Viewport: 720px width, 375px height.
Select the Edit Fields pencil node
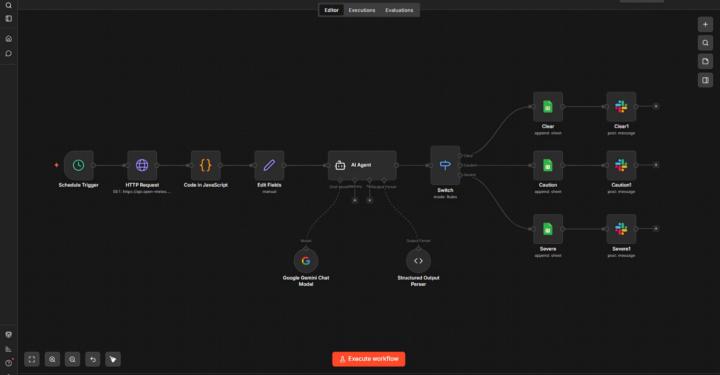click(x=269, y=165)
